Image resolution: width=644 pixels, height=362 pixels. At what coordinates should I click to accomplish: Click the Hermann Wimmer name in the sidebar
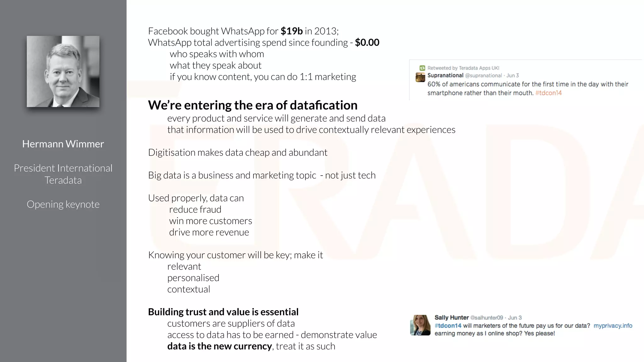coord(63,144)
